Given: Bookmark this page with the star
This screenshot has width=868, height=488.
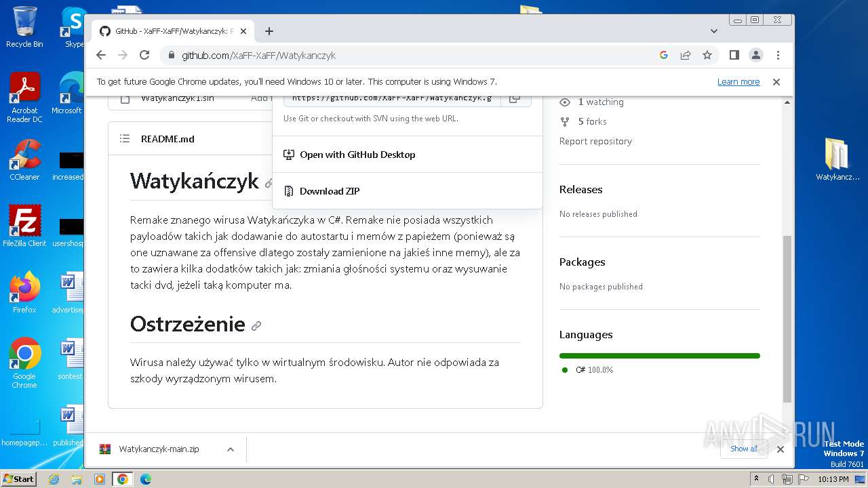Looking at the screenshot, I should point(707,55).
